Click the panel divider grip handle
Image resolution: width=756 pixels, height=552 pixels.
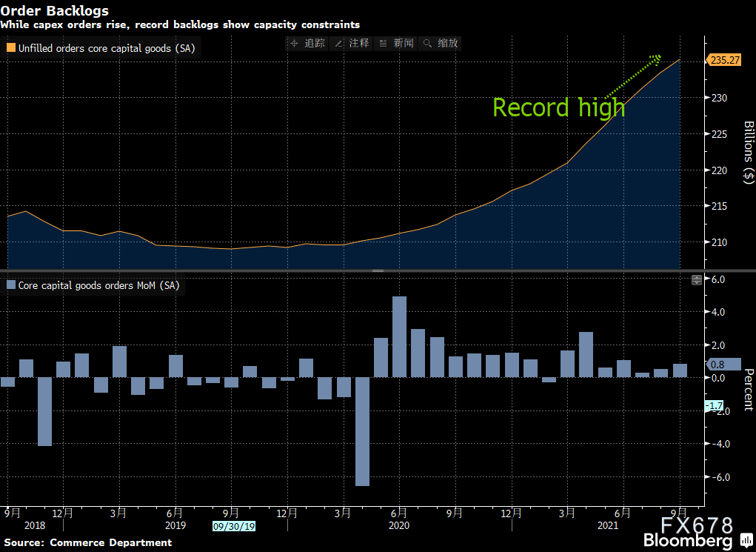tap(378, 270)
